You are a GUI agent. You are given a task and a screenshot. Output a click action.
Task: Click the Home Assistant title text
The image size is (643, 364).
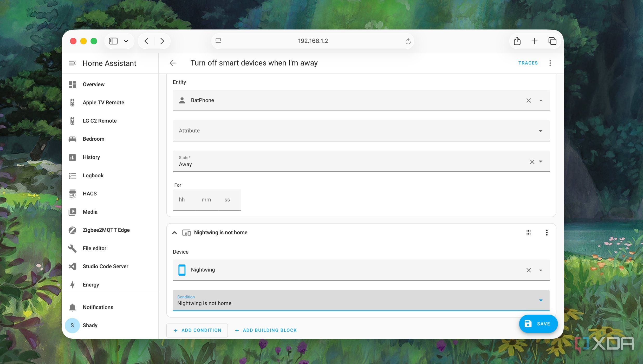click(109, 63)
